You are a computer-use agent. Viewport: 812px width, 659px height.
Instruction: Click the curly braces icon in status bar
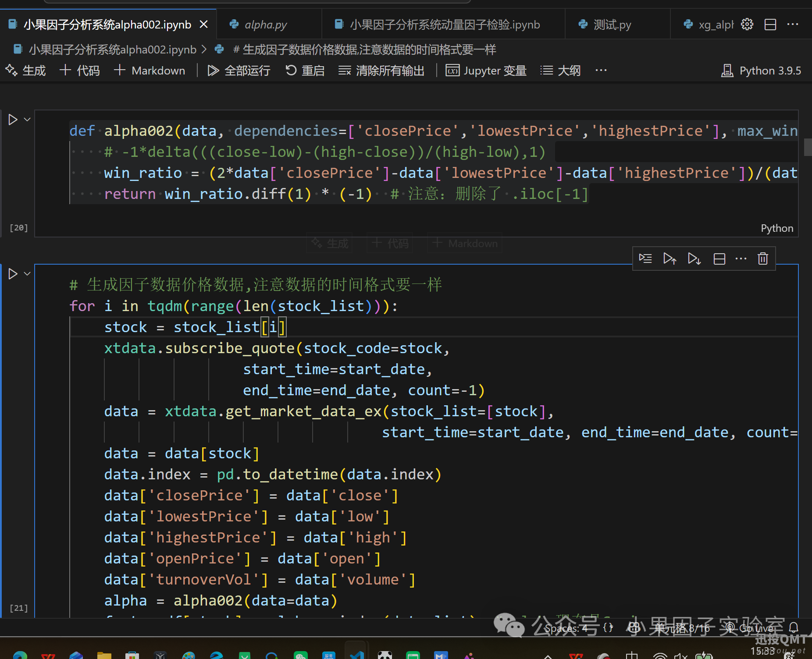(x=608, y=627)
